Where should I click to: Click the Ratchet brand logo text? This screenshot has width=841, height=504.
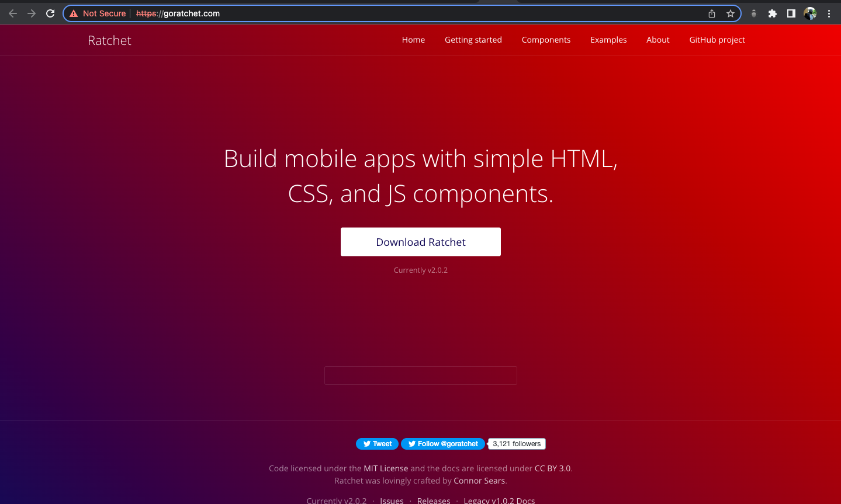[109, 40]
